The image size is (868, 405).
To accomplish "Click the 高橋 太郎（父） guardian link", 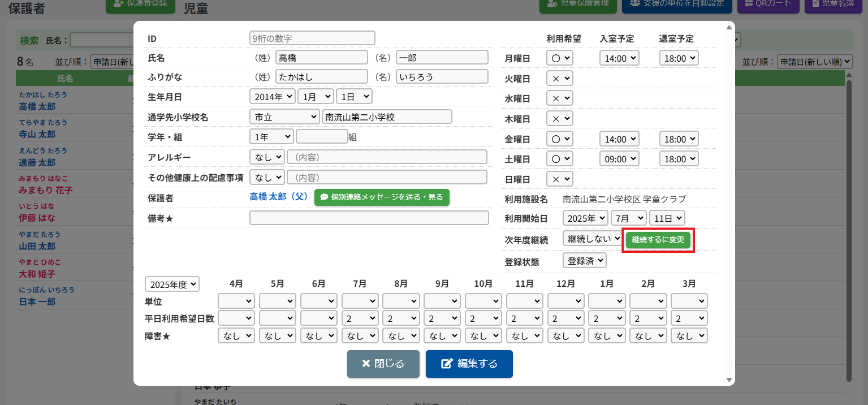I will coord(279,197).
